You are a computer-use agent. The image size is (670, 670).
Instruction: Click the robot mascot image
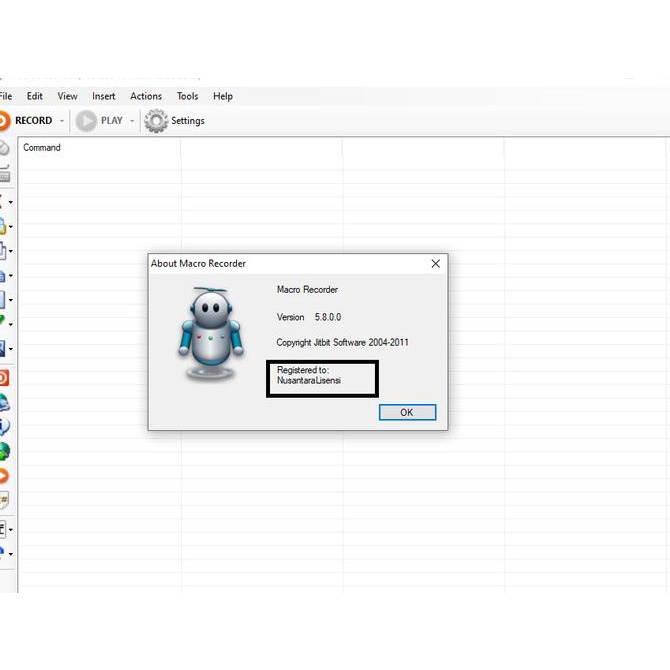tap(211, 334)
